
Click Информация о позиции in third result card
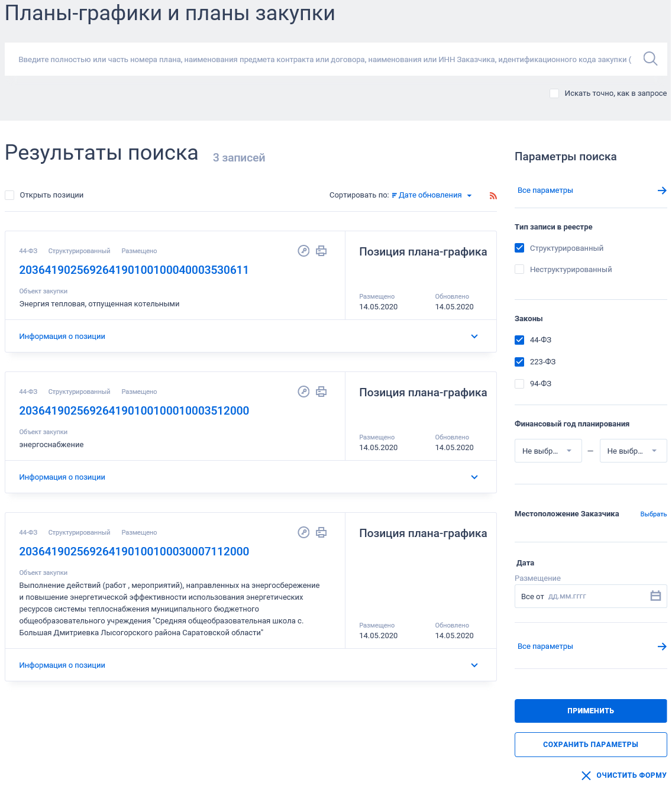62,665
